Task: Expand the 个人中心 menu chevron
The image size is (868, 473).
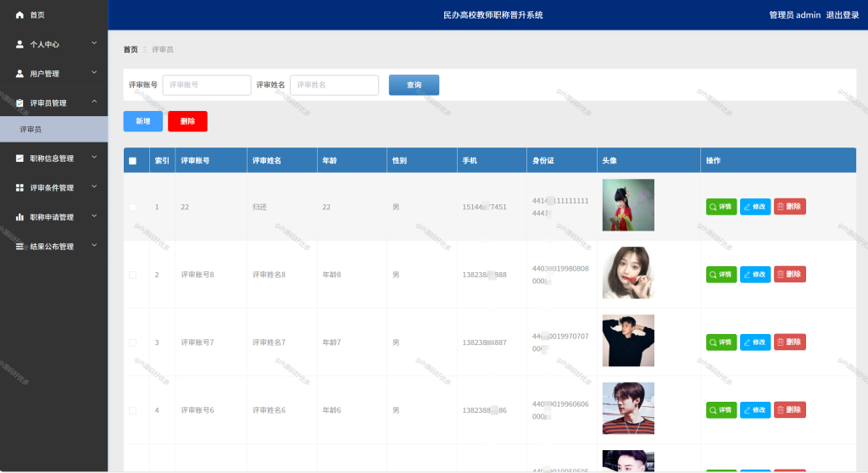Action: tap(94, 43)
